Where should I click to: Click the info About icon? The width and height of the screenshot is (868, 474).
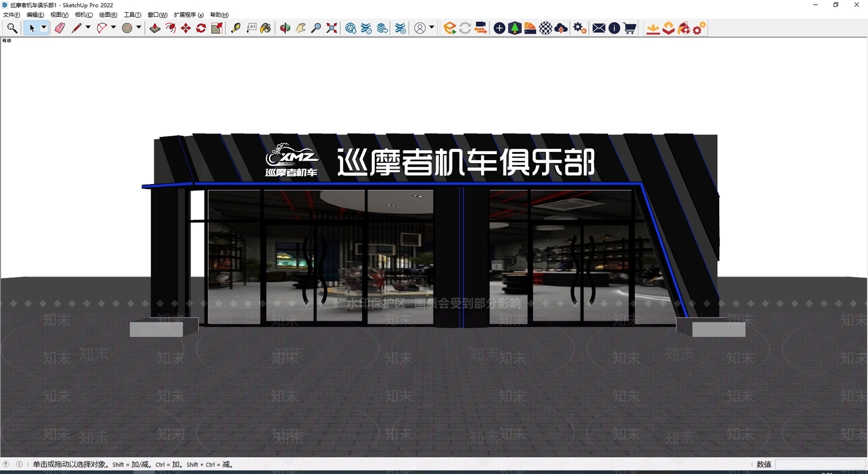(614, 28)
